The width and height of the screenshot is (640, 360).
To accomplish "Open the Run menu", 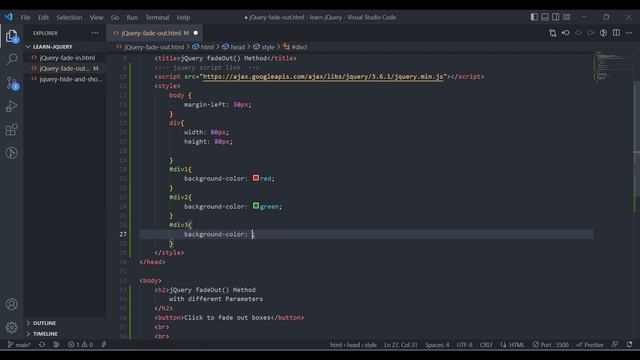I will (x=132, y=18).
